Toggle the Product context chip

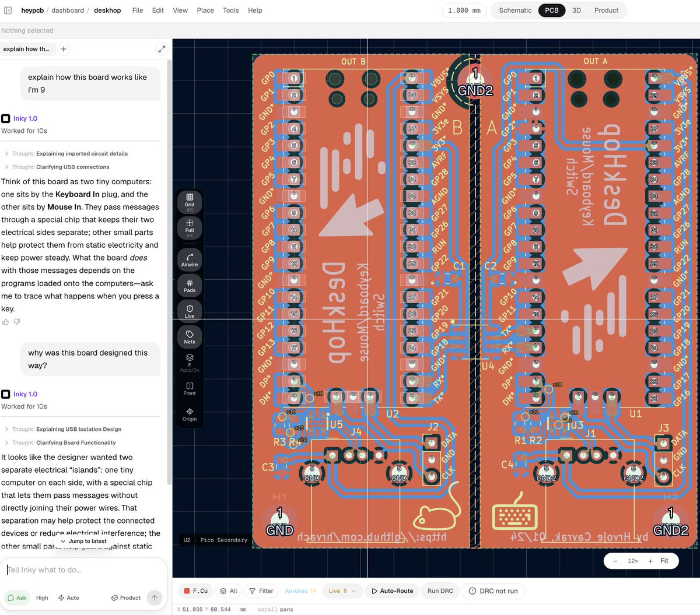point(126,598)
